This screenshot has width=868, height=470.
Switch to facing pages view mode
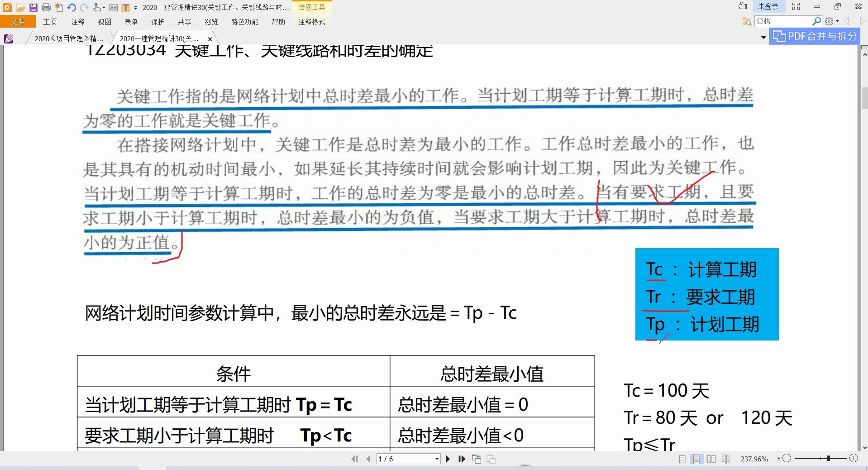(x=711, y=459)
